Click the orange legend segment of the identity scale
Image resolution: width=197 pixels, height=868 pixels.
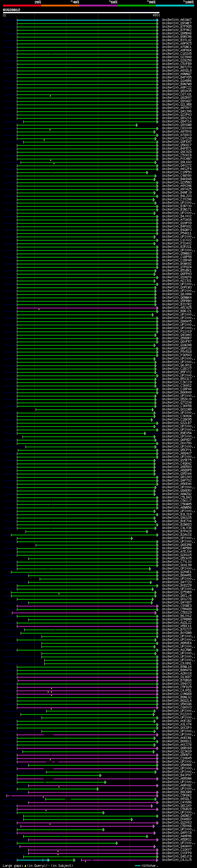point(60,6)
